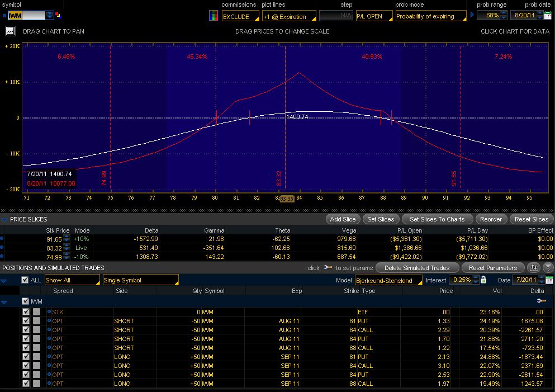Open the Single Symbol dropdown
Screen dimensions: 555x392
click(140, 280)
